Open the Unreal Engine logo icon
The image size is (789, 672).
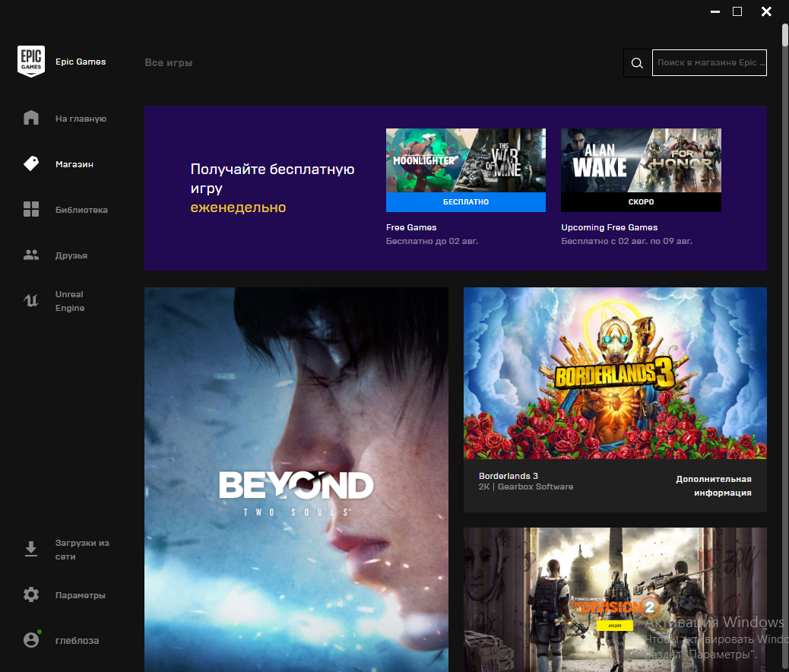click(x=30, y=300)
